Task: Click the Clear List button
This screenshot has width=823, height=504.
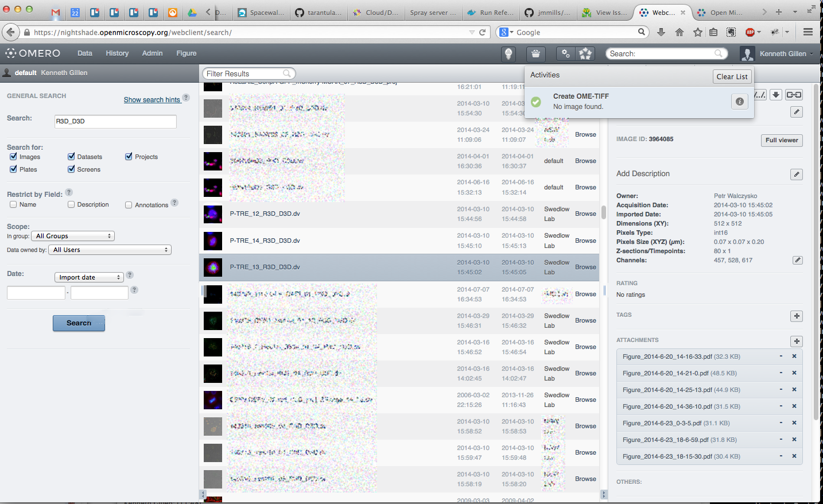Action: coord(732,76)
